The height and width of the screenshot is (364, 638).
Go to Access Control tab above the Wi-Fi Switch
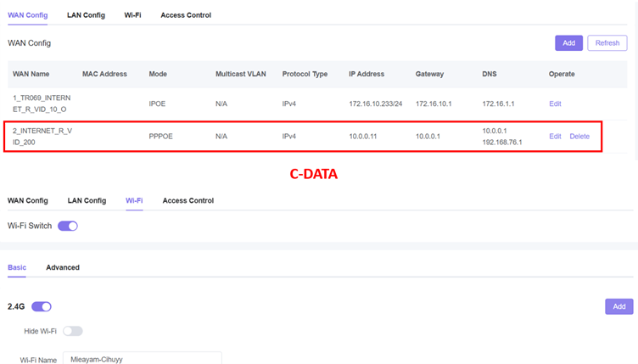187,200
